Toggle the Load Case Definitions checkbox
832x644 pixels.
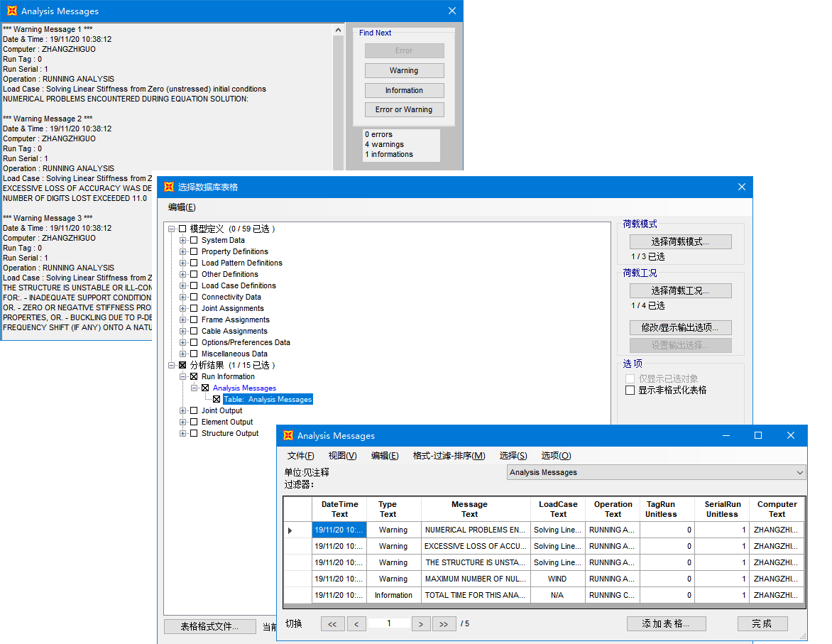194,285
